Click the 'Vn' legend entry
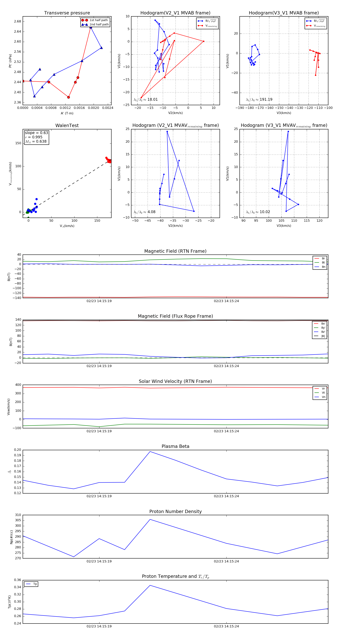Viewport: 351px width, 644px height. point(320,397)
